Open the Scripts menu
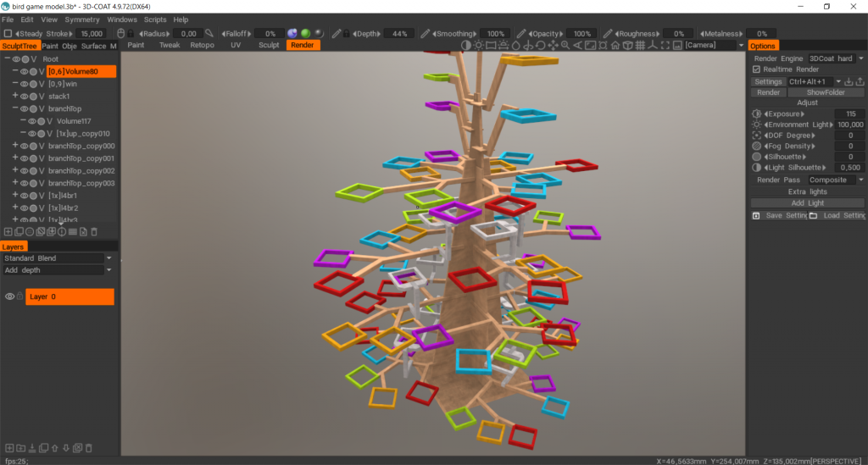 155,20
